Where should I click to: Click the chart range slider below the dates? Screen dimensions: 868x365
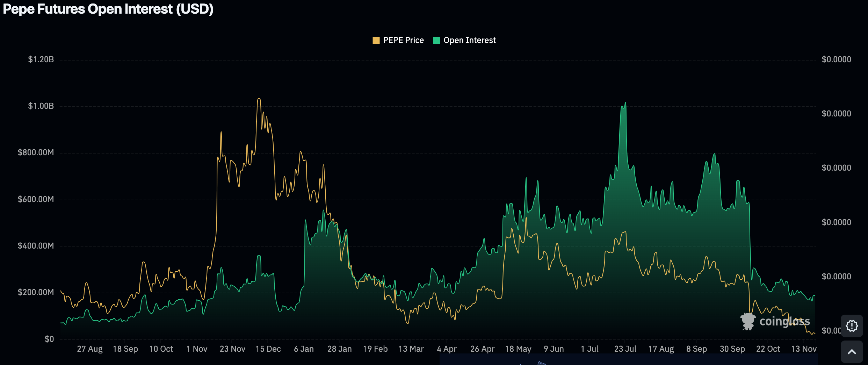pos(628,360)
